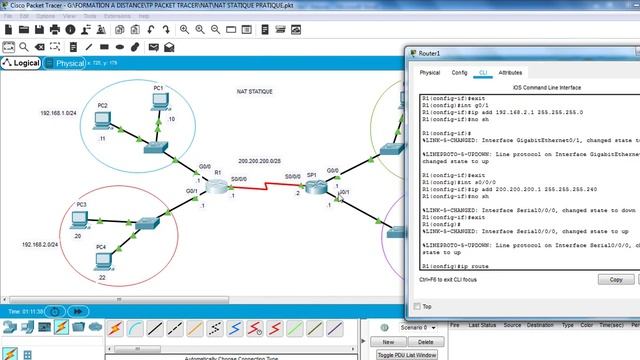The height and width of the screenshot is (360, 640).
Task: Choose the Inspect magnifier tool
Action: coord(24,47)
